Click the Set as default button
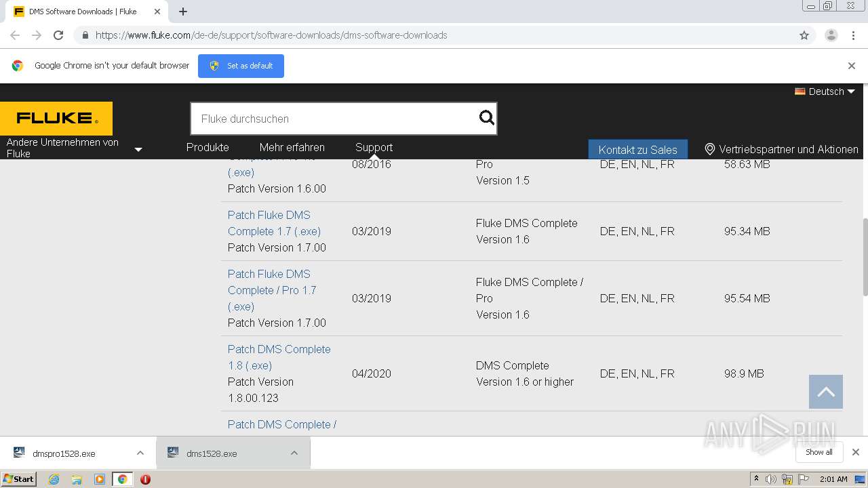This screenshot has height=488, width=868. [241, 66]
